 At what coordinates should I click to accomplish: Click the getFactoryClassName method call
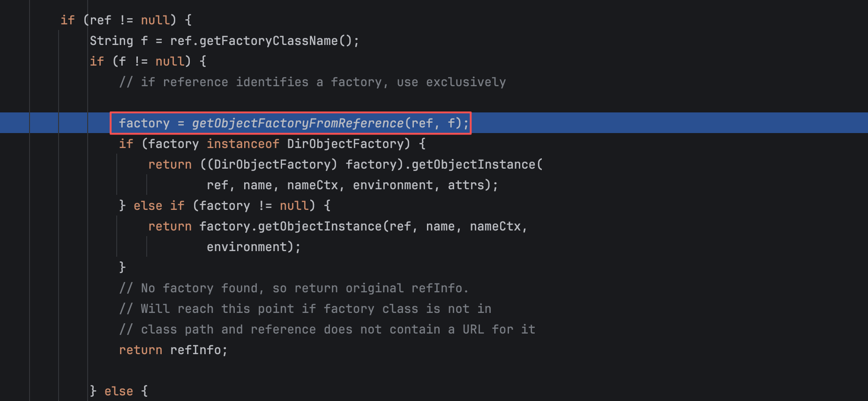click(269, 41)
